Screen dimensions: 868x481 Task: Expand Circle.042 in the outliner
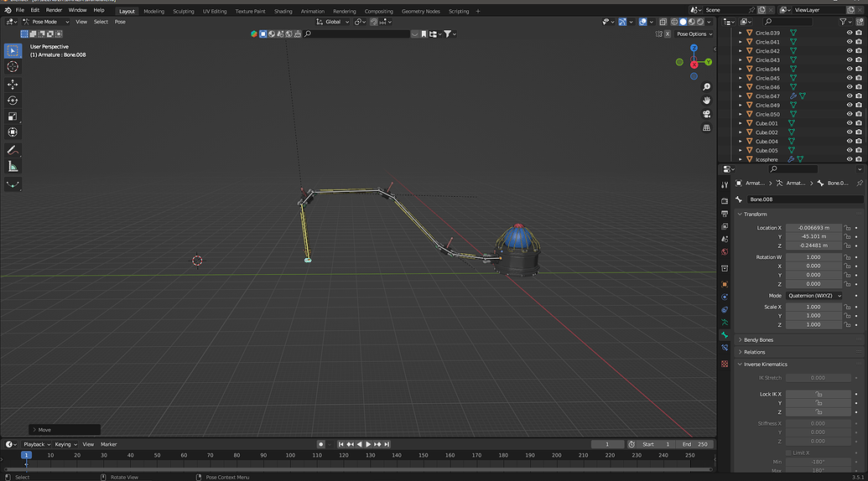click(x=741, y=51)
